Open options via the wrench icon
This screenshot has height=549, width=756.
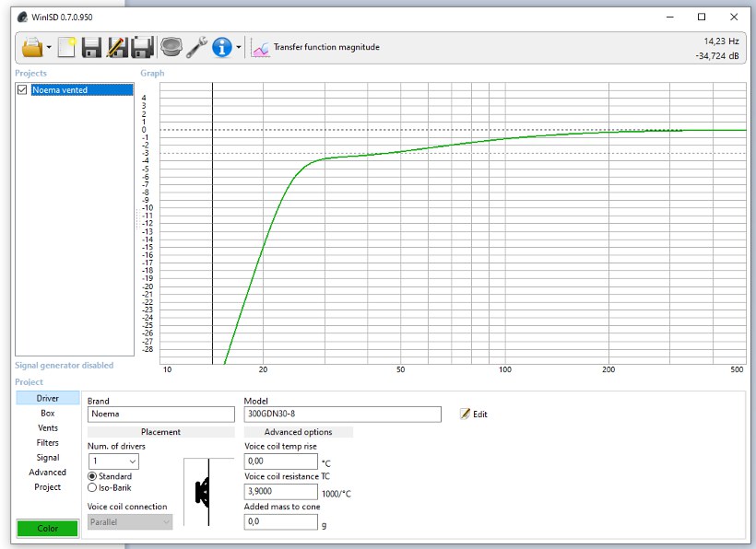pos(195,47)
